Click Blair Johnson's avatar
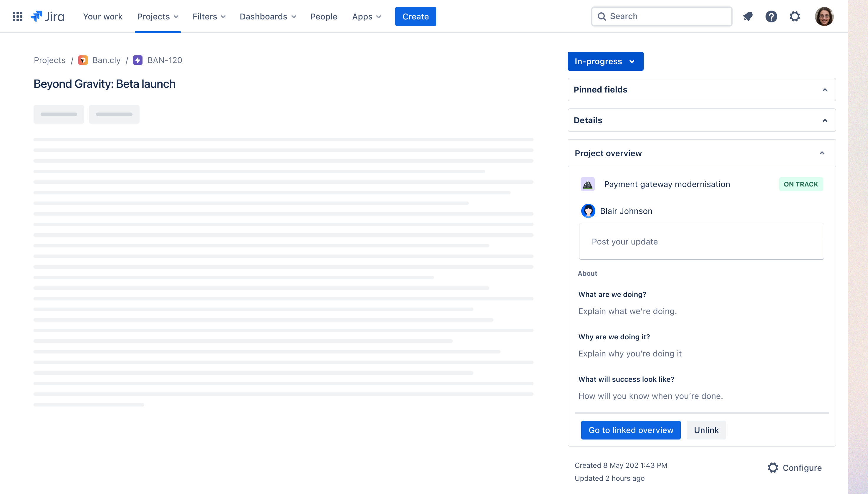The width and height of the screenshot is (868, 494). [588, 211]
